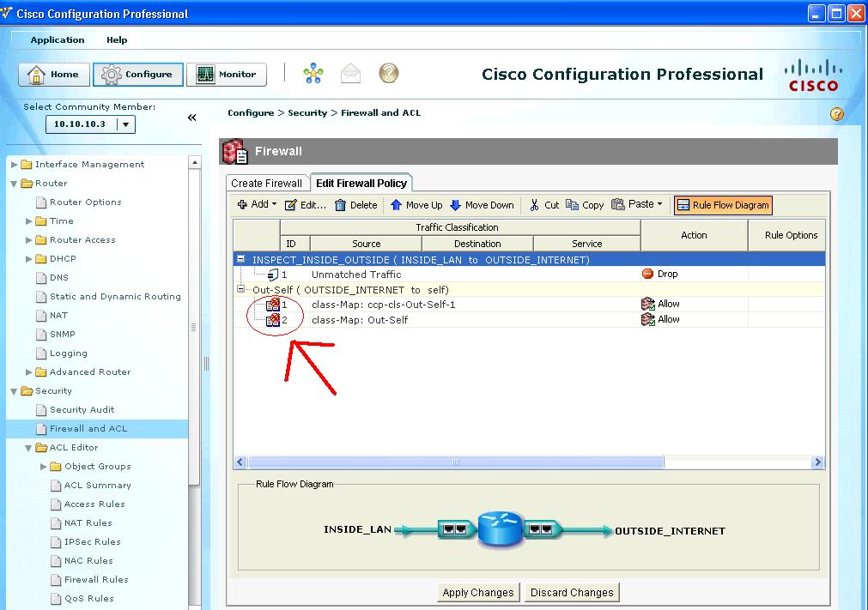Screen dimensions: 868x610
Task: Open the network topology icon in toolbar
Action: [313, 74]
